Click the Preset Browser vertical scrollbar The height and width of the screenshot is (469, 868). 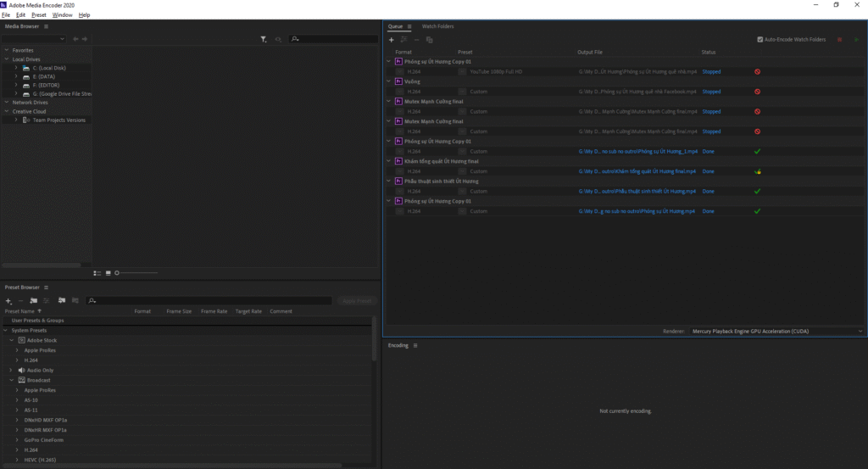pos(374,339)
